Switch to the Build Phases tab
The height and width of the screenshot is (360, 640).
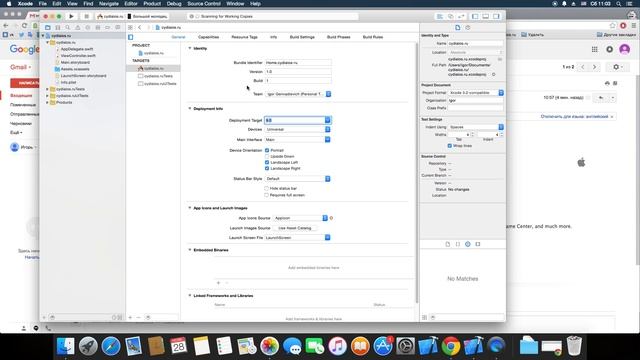point(338,37)
